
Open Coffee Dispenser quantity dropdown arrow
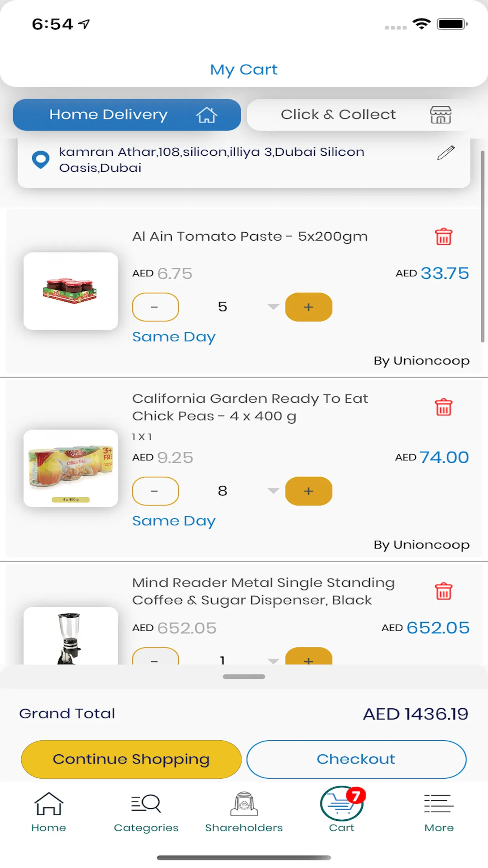tap(273, 660)
